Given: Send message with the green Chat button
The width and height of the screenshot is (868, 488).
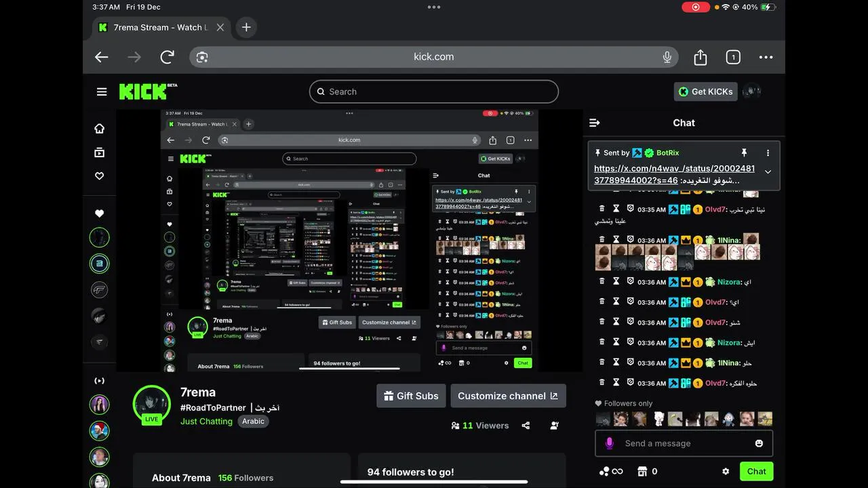Looking at the screenshot, I should click(756, 471).
